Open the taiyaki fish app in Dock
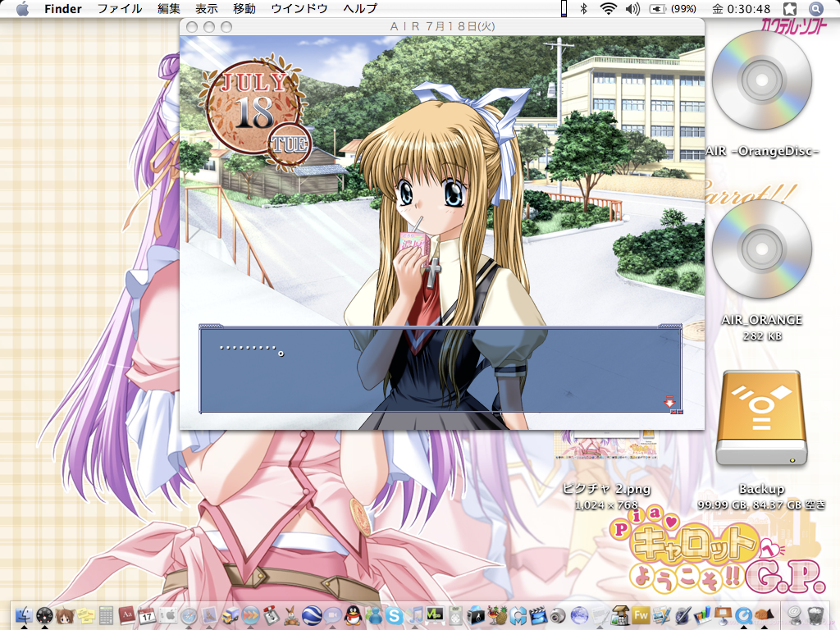 764,615
